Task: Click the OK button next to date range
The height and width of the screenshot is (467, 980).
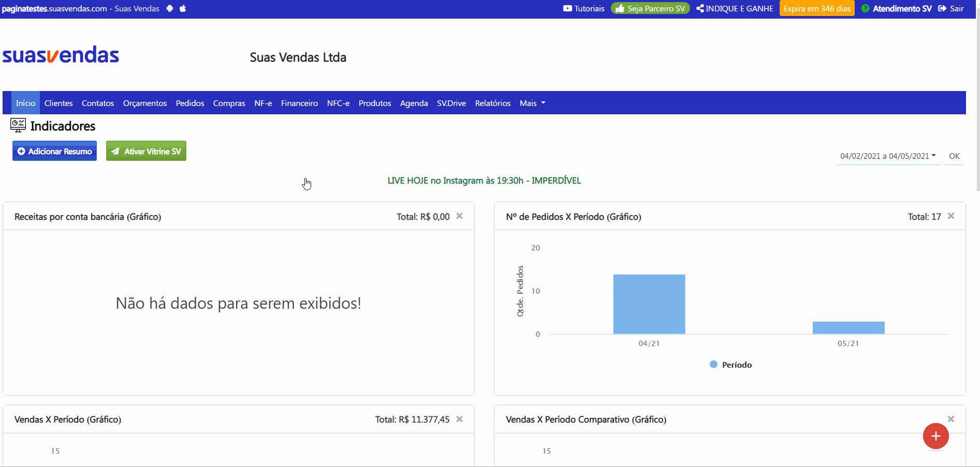Action: pos(954,156)
